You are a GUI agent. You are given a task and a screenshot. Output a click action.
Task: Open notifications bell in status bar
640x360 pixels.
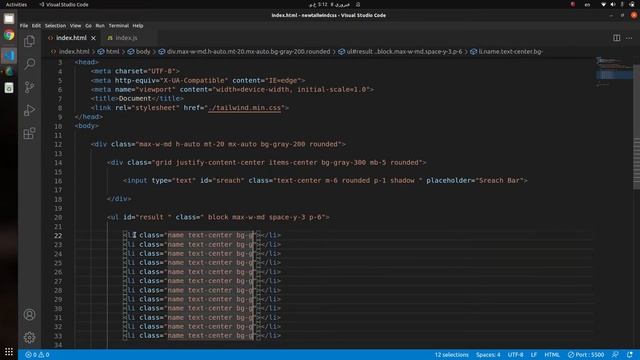(630, 355)
